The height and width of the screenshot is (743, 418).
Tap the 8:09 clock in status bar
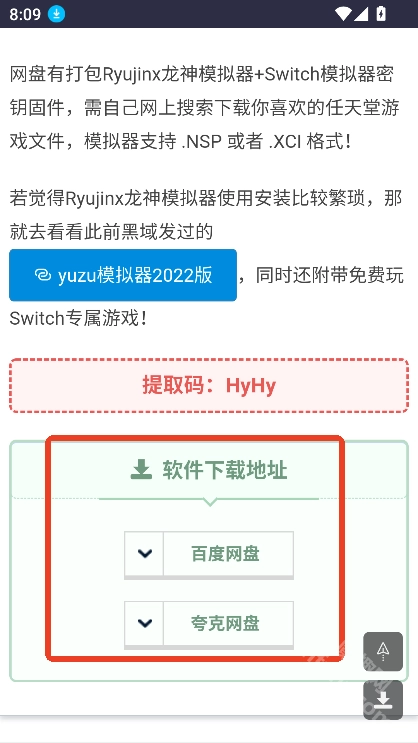coord(25,14)
